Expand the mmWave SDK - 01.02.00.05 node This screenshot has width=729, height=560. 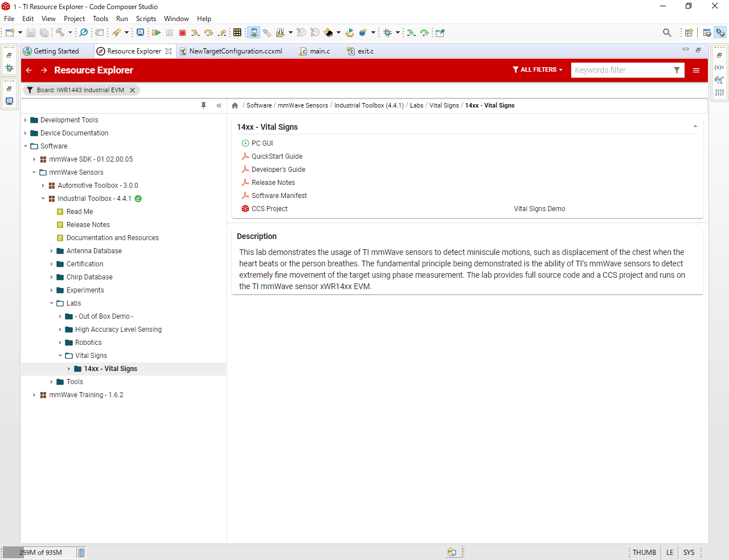pos(34,159)
